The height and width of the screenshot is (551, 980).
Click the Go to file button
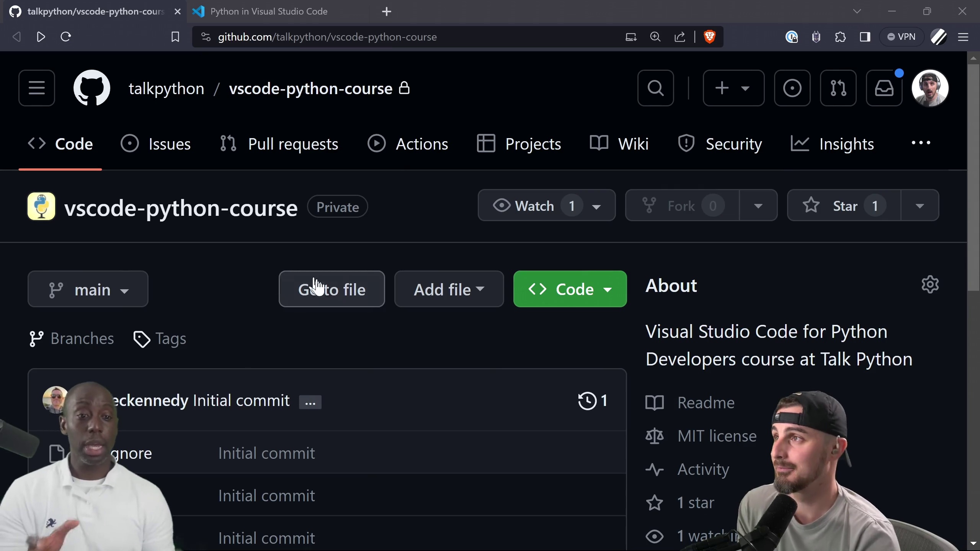pos(332,289)
